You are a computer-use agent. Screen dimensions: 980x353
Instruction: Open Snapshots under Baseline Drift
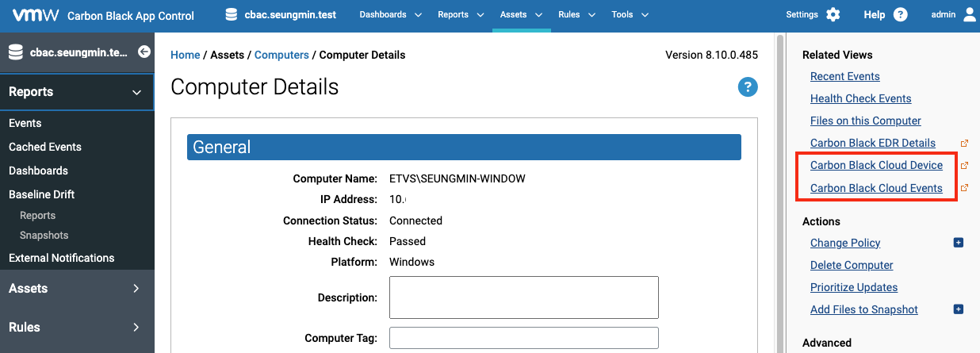(44, 236)
